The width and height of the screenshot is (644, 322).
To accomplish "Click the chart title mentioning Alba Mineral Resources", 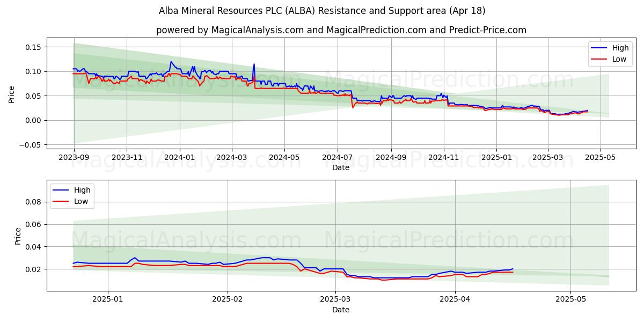I will [x=322, y=11].
